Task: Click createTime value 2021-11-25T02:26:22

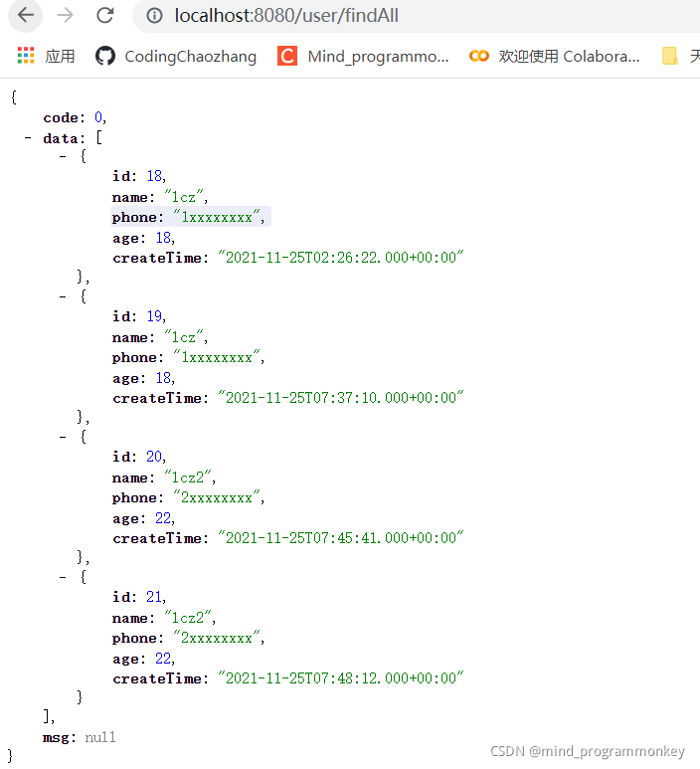Action: 341,257
